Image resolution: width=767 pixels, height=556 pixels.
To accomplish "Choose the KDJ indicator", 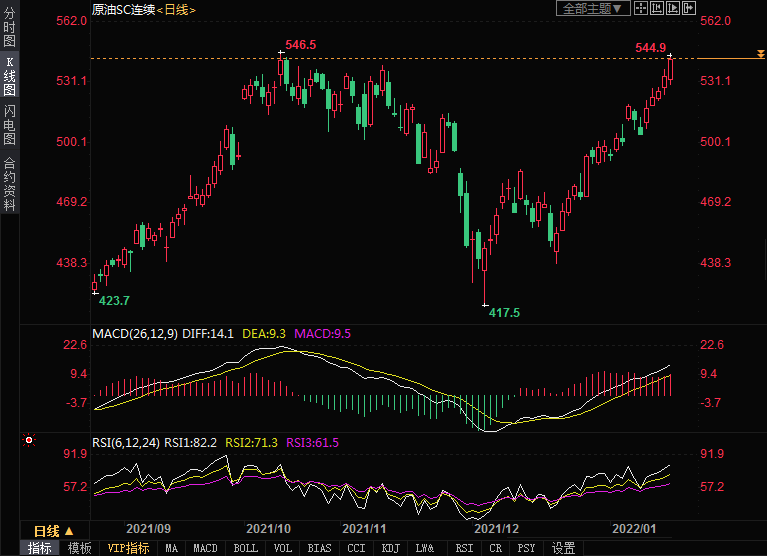I will coord(390,548).
